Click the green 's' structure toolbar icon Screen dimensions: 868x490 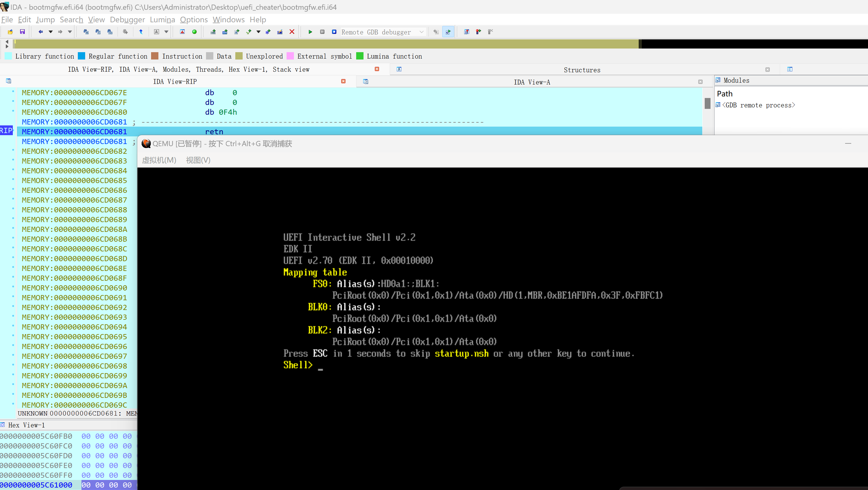[249, 32]
